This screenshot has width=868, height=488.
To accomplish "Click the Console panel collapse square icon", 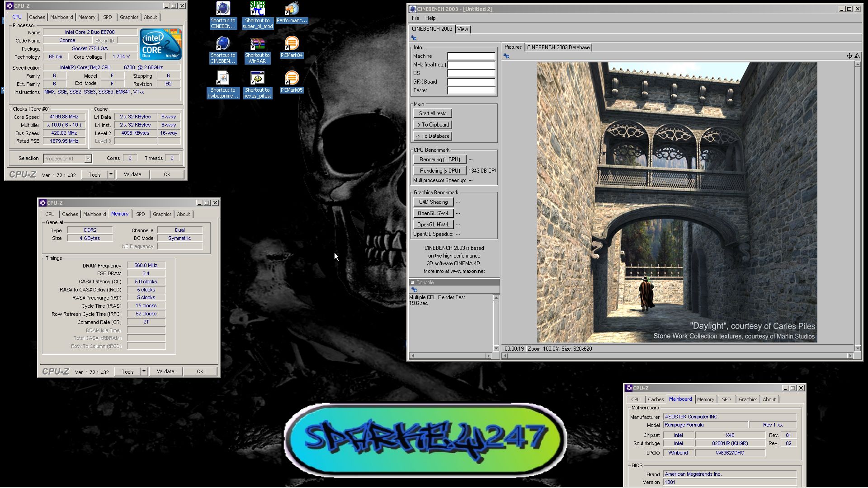I will pyautogui.click(x=412, y=282).
